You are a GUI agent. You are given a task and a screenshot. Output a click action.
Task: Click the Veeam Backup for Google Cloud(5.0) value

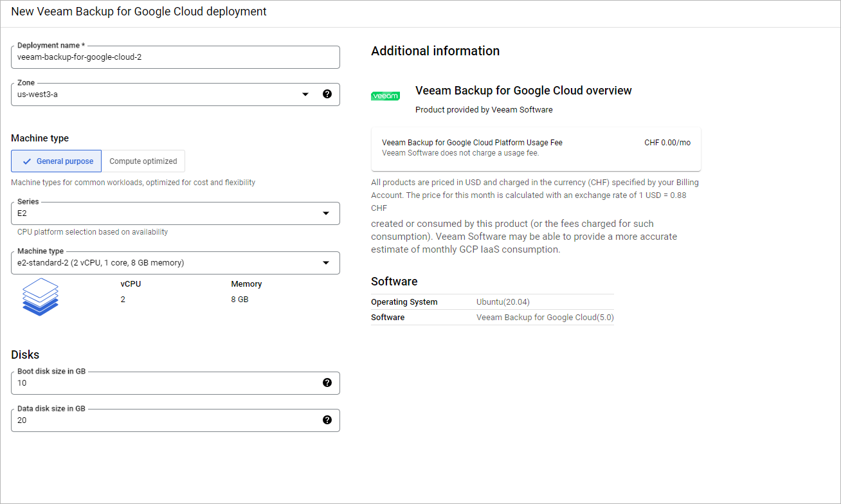pos(545,318)
